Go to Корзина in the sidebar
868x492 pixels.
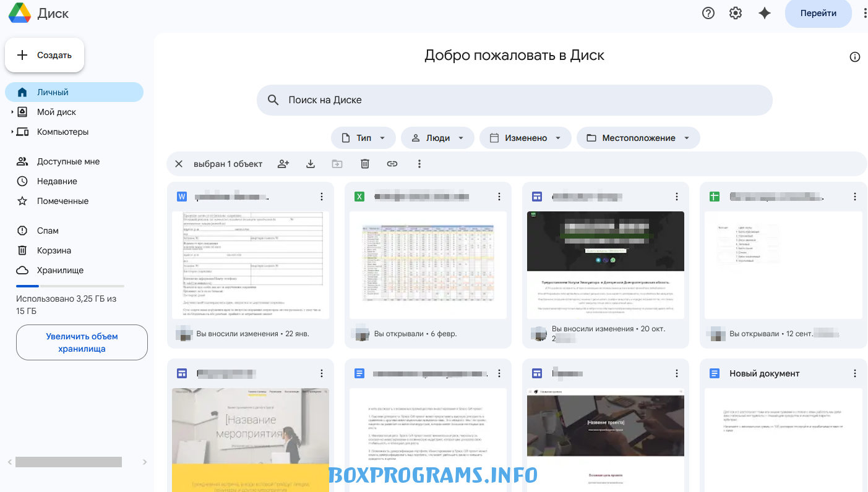pyautogui.click(x=54, y=250)
